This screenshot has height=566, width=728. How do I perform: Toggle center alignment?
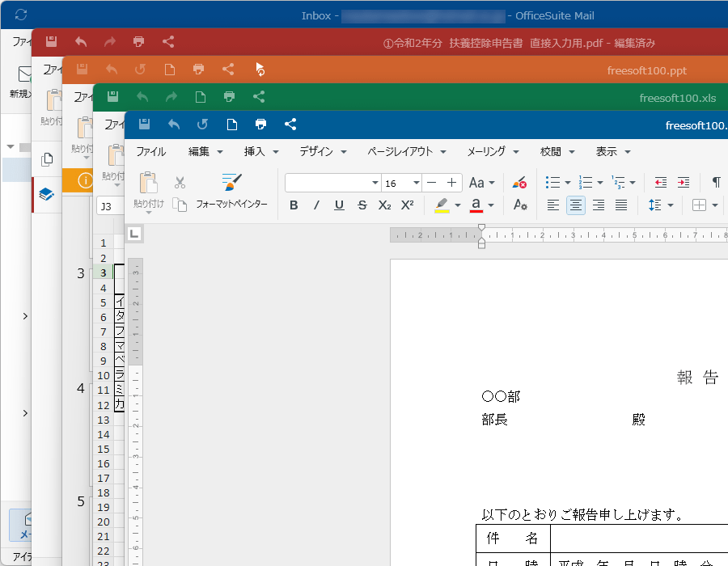[x=576, y=205]
